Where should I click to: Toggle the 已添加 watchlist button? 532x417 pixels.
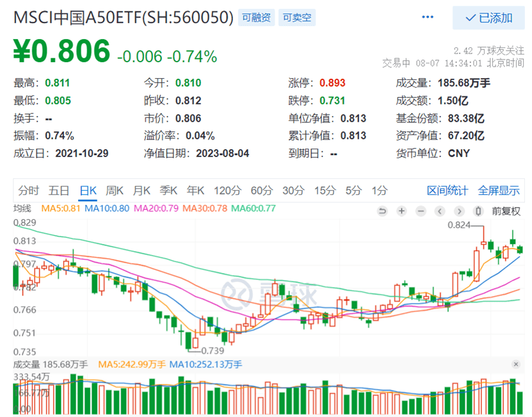tap(488, 18)
